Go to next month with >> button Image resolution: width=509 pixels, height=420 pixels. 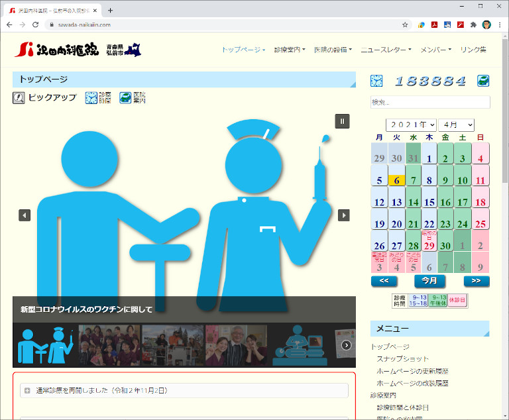pyautogui.click(x=477, y=281)
